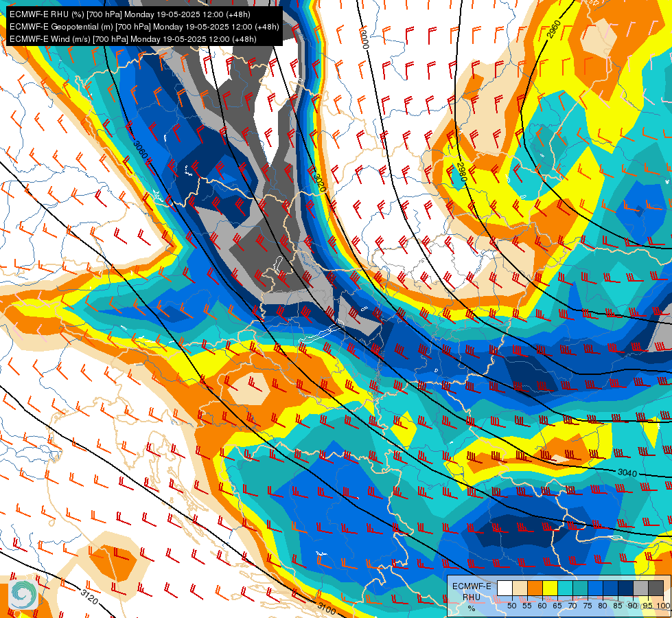This screenshot has height=618, width=672.
Task: Select the light grey 90-95 legend swatch
Action: [640, 588]
